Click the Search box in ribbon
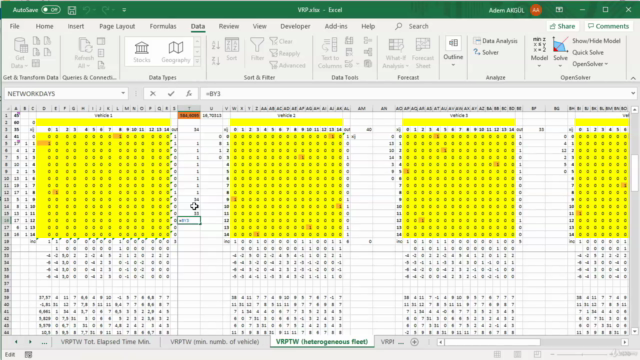 412,26
